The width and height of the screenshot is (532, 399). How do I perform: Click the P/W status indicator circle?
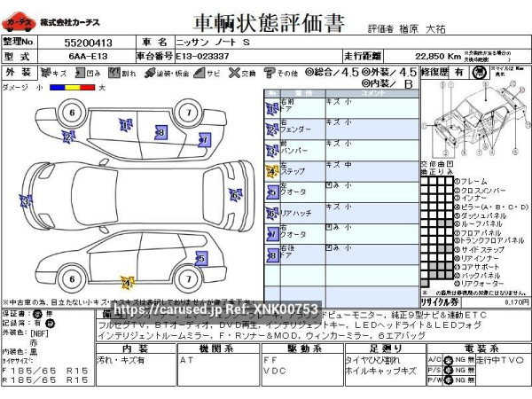pos(449,379)
